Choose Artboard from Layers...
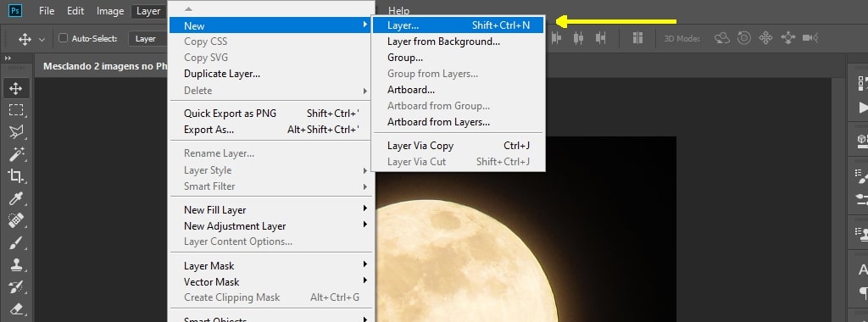The height and width of the screenshot is (322, 868). click(458, 122)
